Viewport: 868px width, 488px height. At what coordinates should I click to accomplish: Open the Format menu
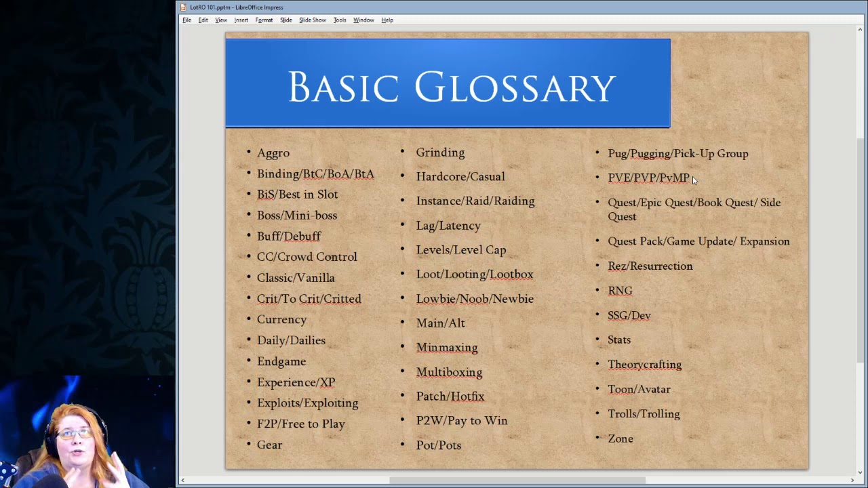click(264, 20)
